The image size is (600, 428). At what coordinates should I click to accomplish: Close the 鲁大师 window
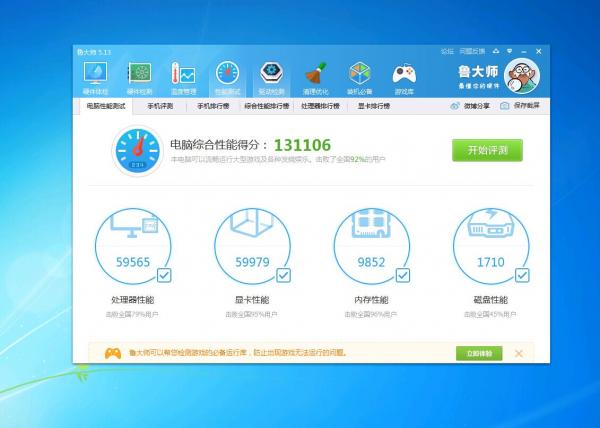click(538, 51)
